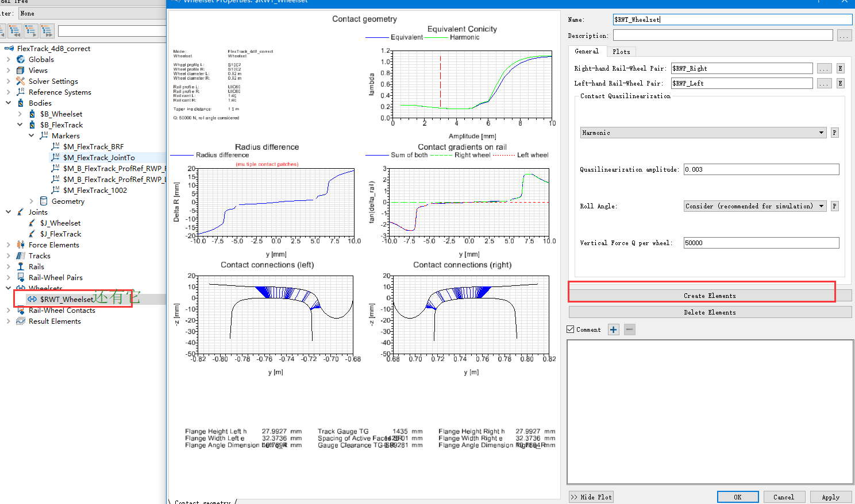The width and height of the screenshot is (855, 504).
Task: Switch to the Plots tab
Action: point(621,52)
